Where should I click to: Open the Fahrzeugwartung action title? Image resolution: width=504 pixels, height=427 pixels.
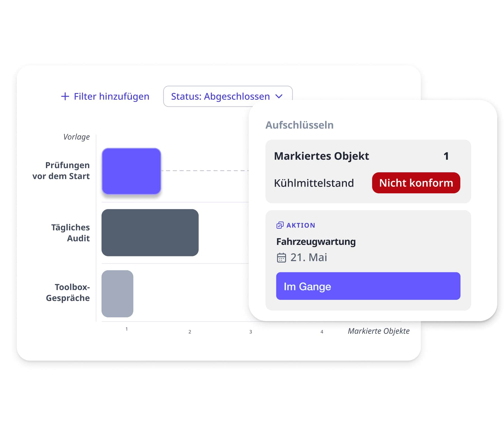(316, 242)
